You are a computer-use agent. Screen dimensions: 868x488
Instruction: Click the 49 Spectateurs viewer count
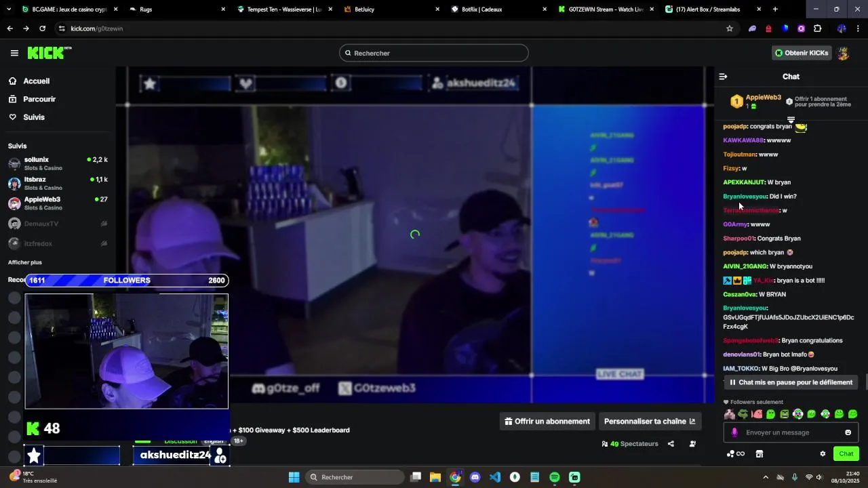[x=630, y=444]
